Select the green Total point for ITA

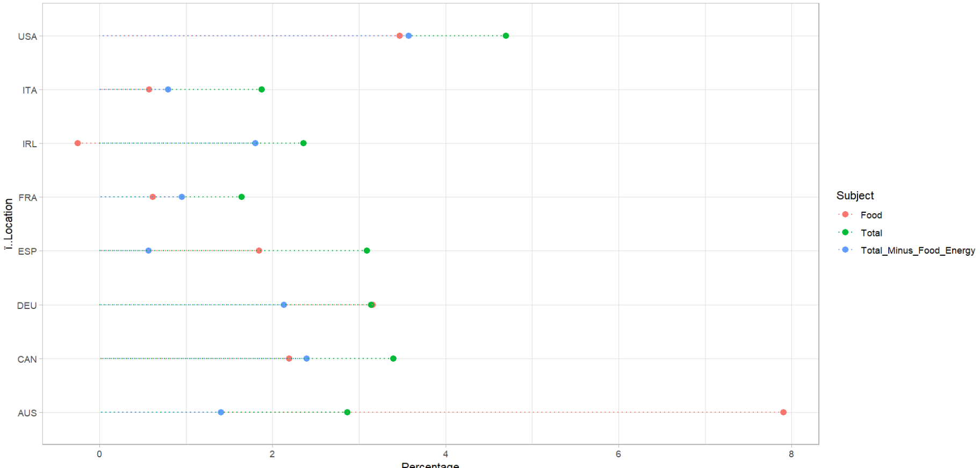click(262, 90)
